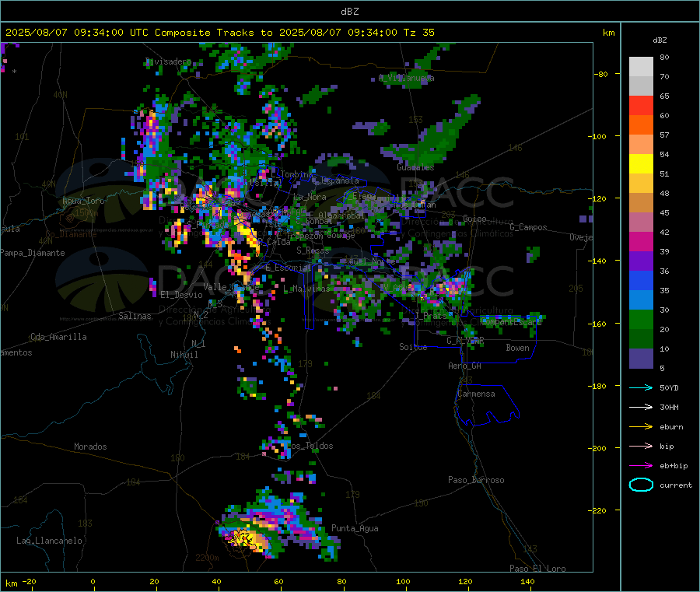Select the dark green swatch below 20 dBZ

click(x=641, y=339)
